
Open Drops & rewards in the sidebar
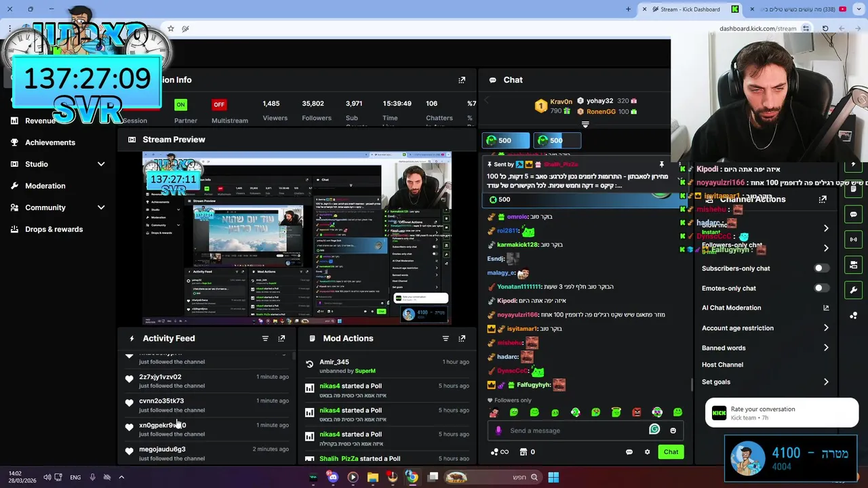click(54, 229)
